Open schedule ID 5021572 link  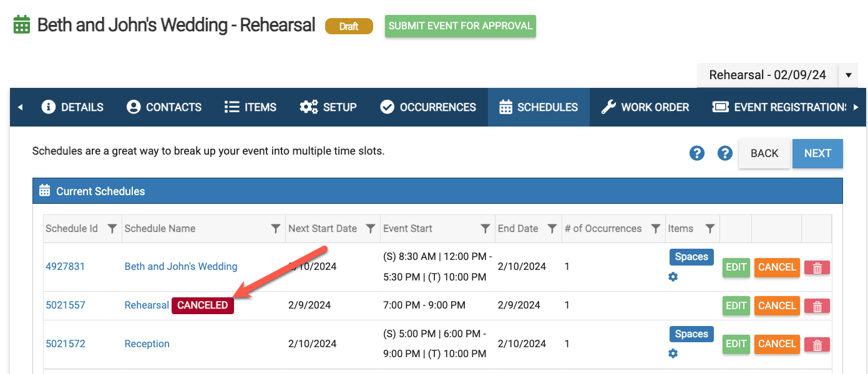pyautogui.click(x=66, y=343)
